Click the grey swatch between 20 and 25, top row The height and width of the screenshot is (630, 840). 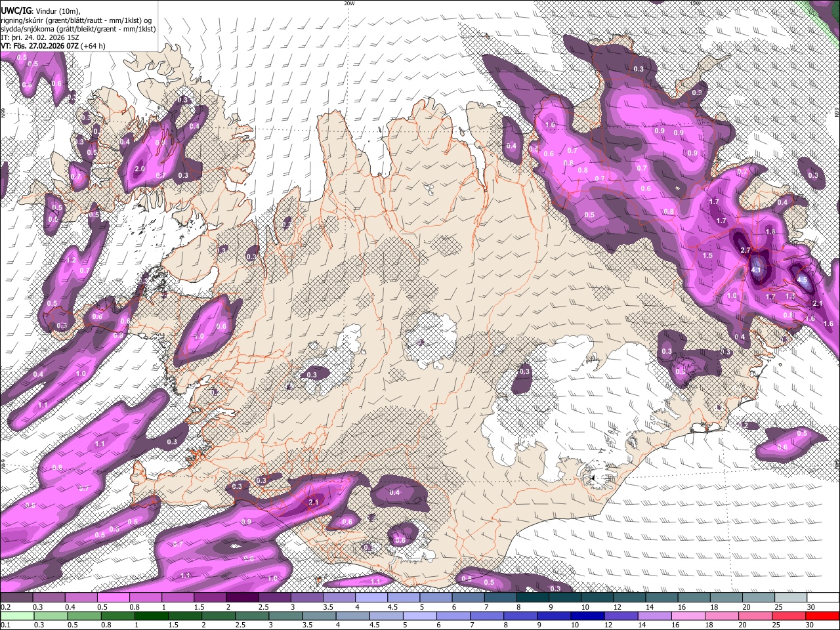[x=759, y=598]
